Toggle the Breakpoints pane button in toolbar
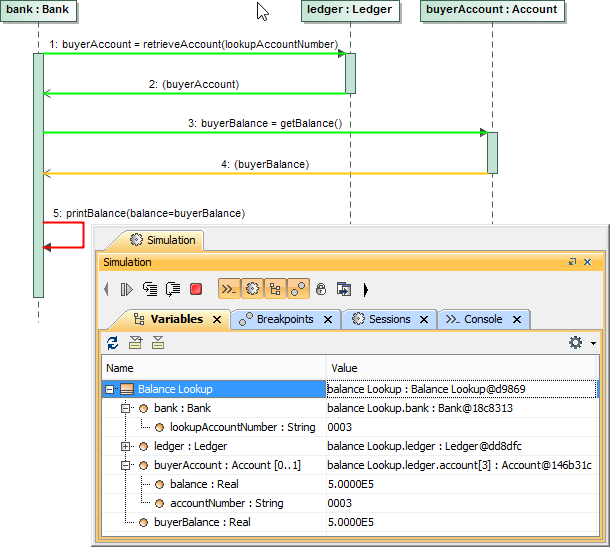The width and height of the screenshot is (610, 547). click(x=297, y=289)
